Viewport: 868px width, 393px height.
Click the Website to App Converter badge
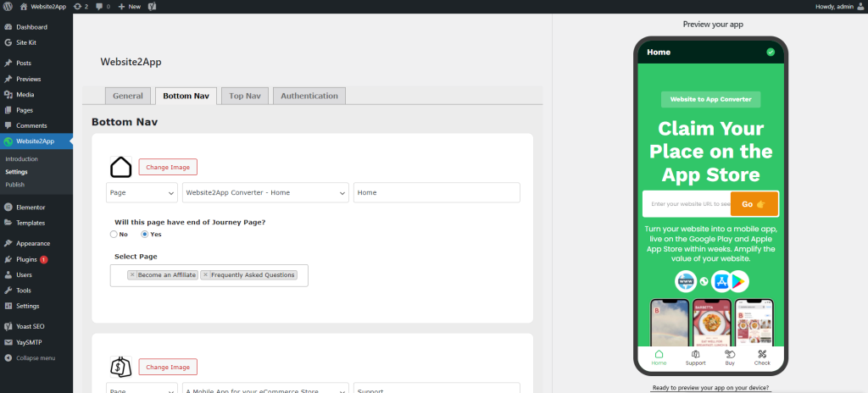[711, 100]
